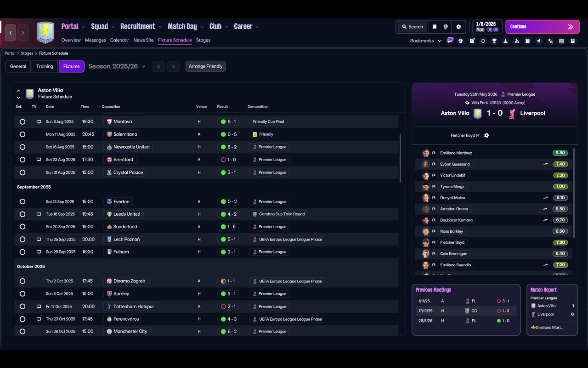Open the shirt squad bookmark icon
This screenshot has width=588, height=368.
point(461,41)
